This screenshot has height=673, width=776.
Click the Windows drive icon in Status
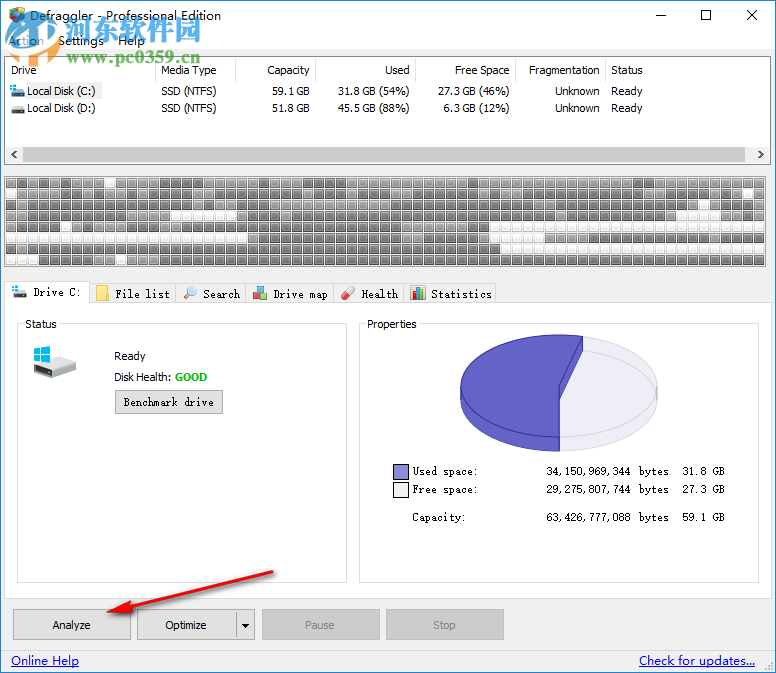pyautogui.click(x=54, y=362)
